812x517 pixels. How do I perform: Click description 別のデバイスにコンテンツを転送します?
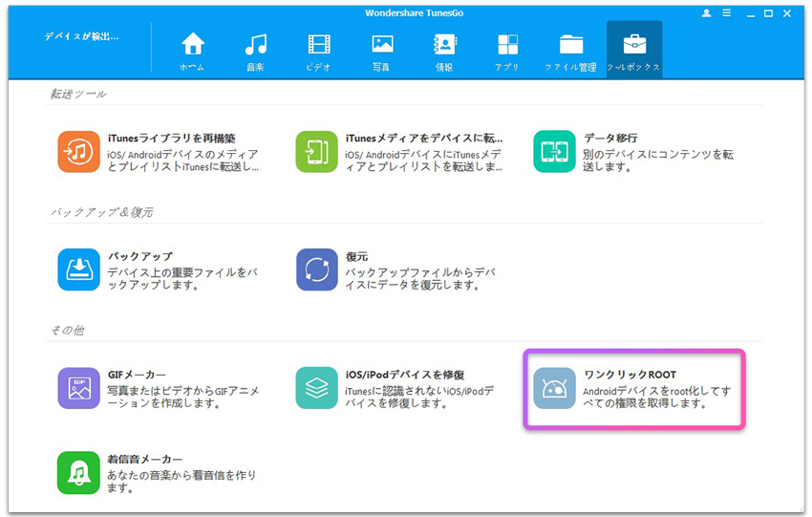click(x=658, y=161)
